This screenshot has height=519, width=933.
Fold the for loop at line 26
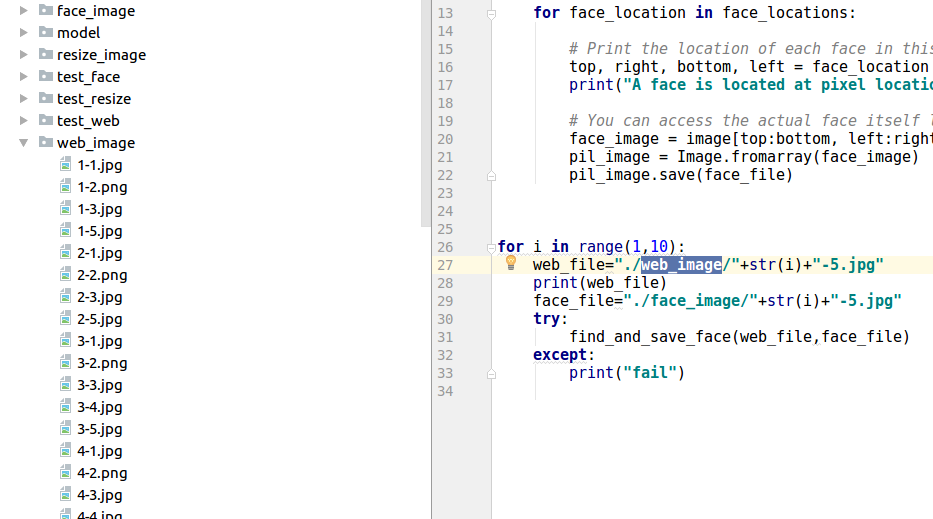[491, 248]
